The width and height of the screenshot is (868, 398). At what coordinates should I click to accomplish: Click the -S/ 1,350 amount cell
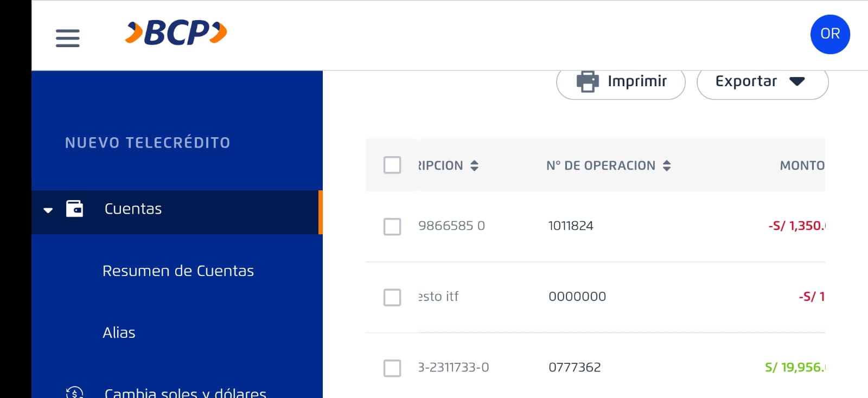click(x=796, y=226)
